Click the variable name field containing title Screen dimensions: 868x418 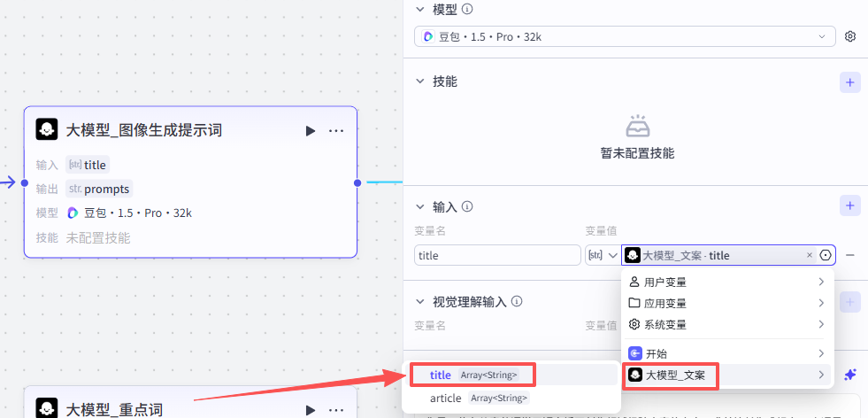[x=496, y=255]
